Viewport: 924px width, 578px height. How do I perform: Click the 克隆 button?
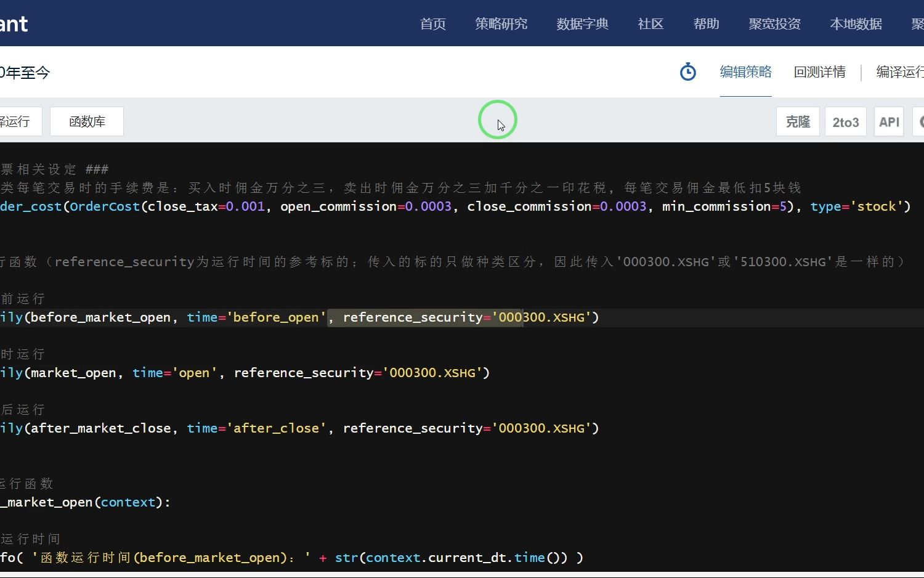(x=798, y=122)
